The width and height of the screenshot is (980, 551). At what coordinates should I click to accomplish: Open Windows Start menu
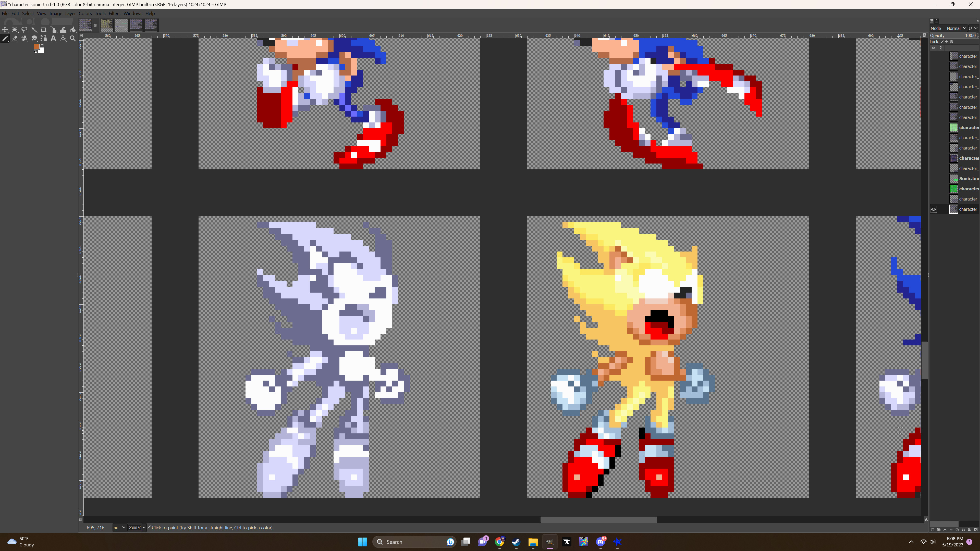363,542
